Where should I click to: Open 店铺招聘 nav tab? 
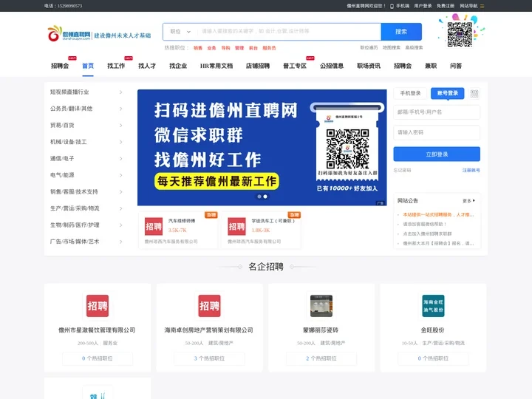258,66
